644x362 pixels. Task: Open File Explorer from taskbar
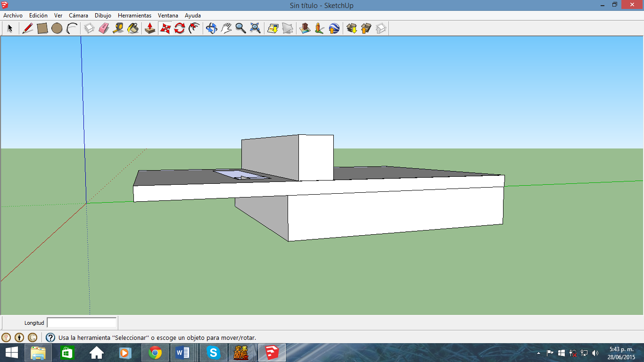38,353
